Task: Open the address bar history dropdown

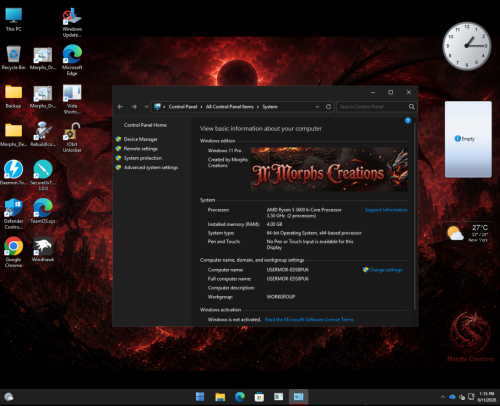Action: pyautogui.click(x=317, y=107)
